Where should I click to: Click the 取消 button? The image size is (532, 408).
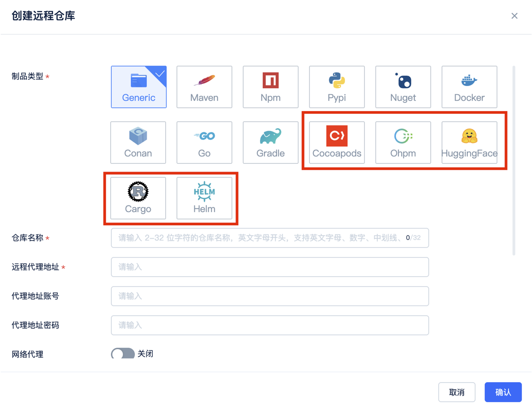pos(456,392)
